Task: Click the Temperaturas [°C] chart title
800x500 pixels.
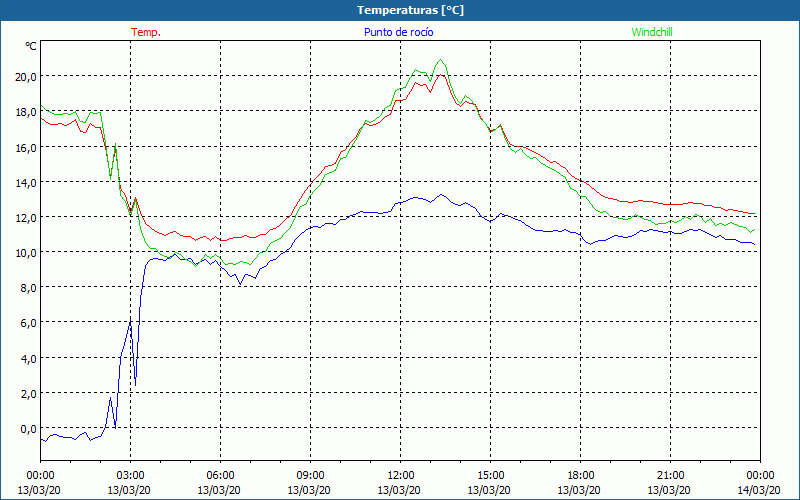Action: (410, 10)
